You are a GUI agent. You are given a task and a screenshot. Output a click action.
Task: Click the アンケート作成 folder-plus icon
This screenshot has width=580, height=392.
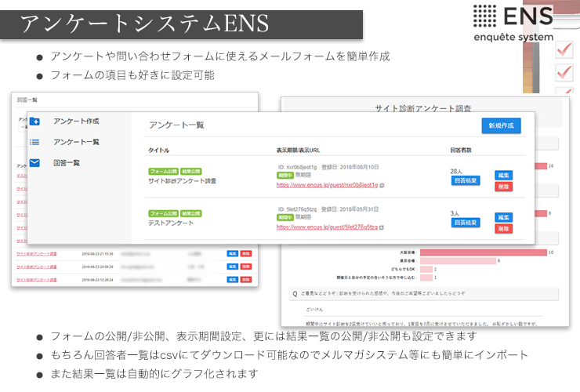coord(34,121)
